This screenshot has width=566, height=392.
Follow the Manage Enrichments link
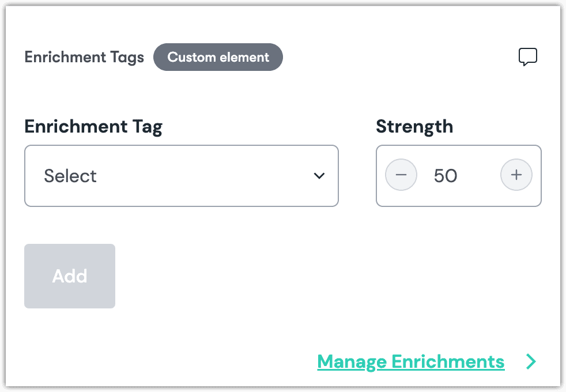point(410,361)
